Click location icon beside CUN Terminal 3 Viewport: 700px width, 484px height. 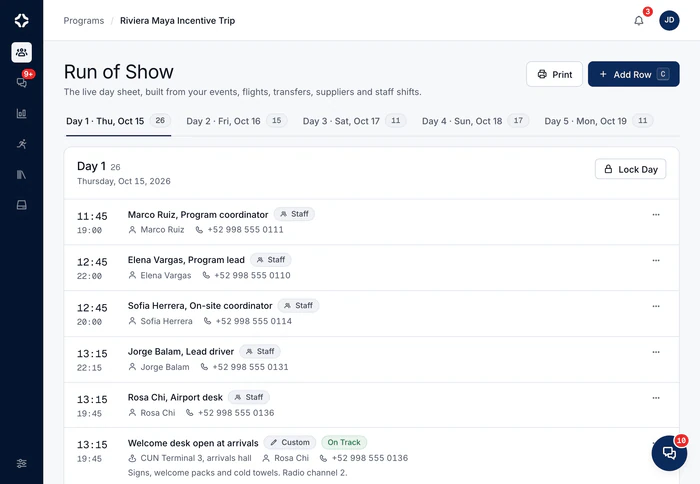coord(132,458)
